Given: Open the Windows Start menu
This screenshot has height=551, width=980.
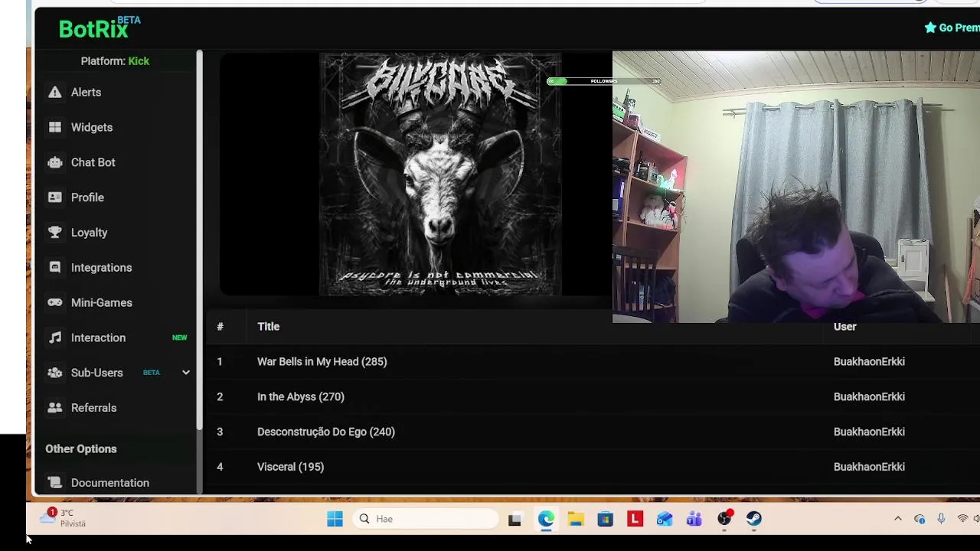Looking at the screenshot, I should [335, 519].
